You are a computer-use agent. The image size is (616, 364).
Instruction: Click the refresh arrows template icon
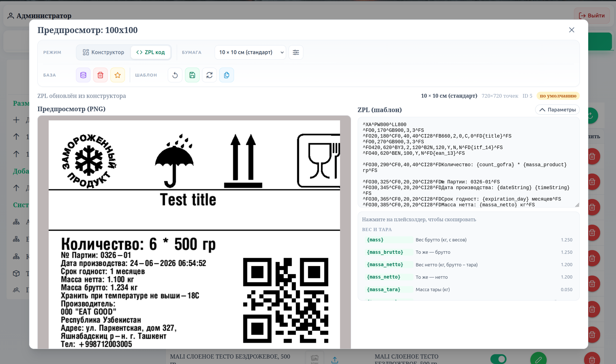coord(209,75)
